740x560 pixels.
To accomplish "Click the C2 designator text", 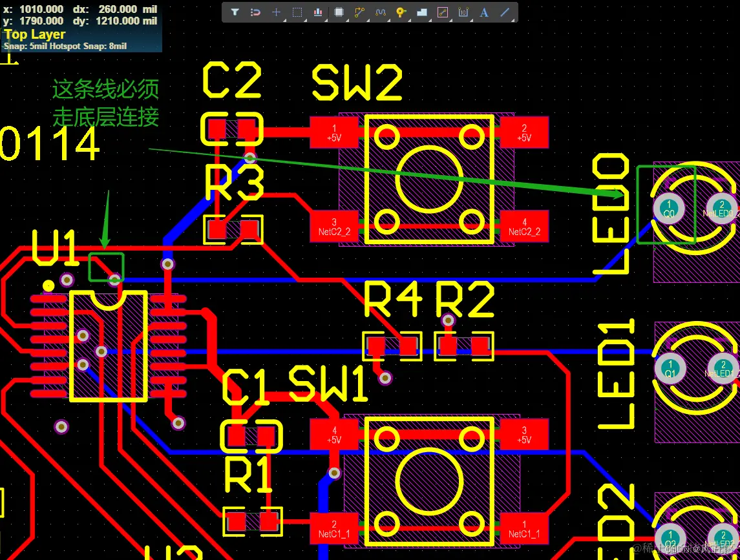I will point(232,81).
